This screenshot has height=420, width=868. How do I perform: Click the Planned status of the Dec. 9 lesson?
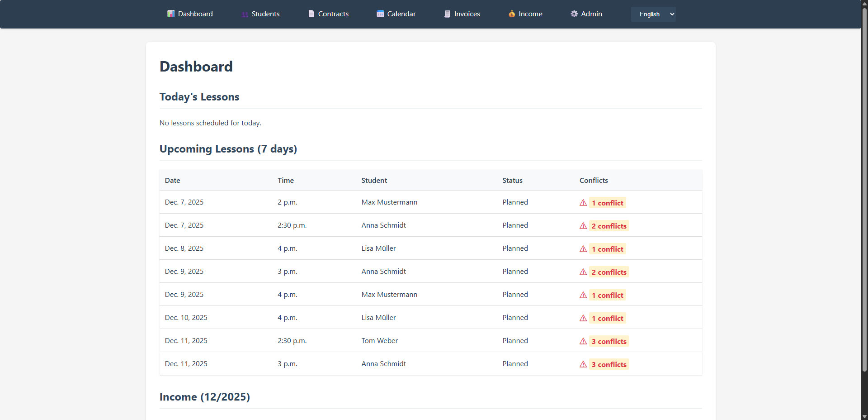click(x=515, y=271)
